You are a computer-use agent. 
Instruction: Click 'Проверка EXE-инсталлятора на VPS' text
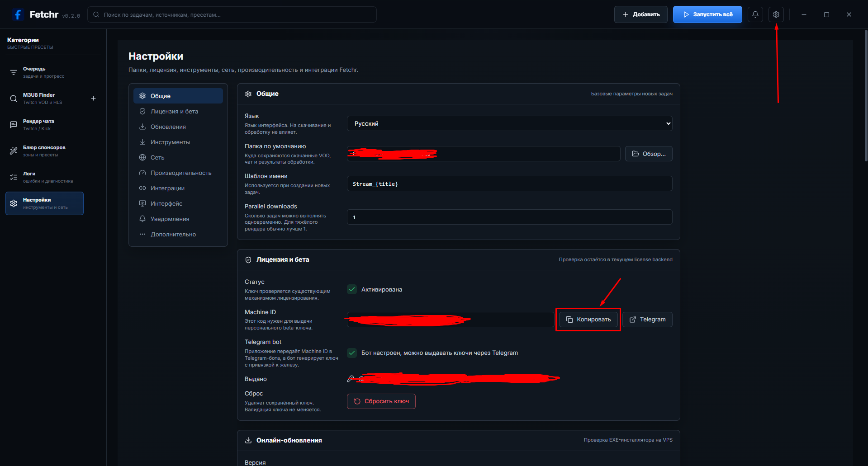[628, 440]
